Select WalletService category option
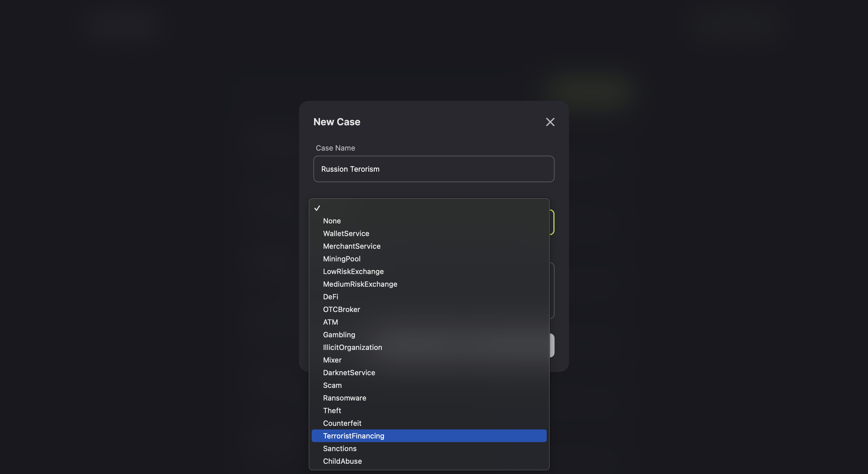Image resolution: width=868 pixels, height=474 pixels. (346, 233)
